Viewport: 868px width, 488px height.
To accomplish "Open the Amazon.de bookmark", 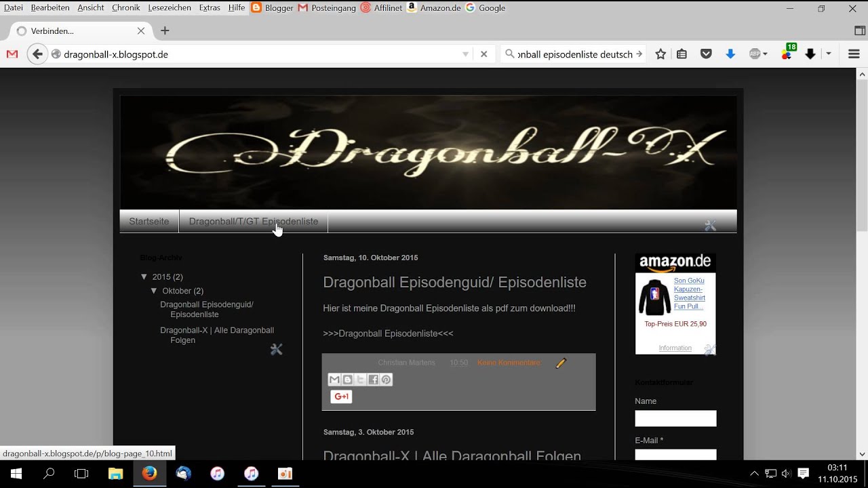I will (434, 7).
